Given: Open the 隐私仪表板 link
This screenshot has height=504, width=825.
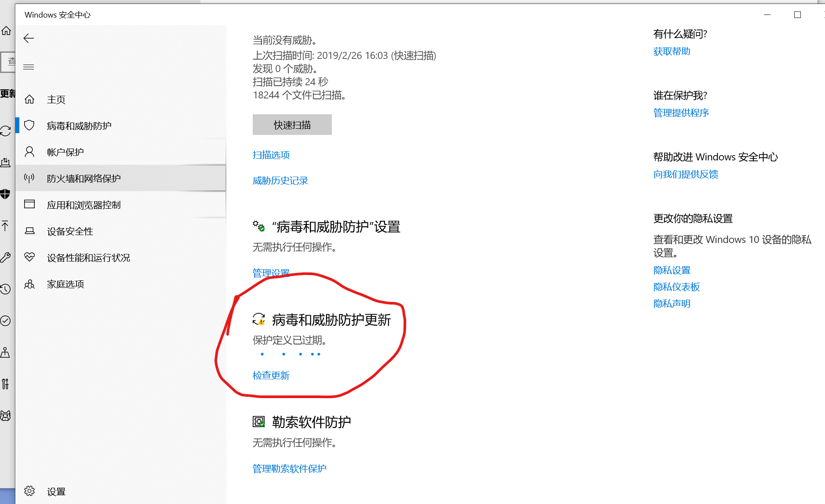Looking at the screenshot, I should coord(677,286).
